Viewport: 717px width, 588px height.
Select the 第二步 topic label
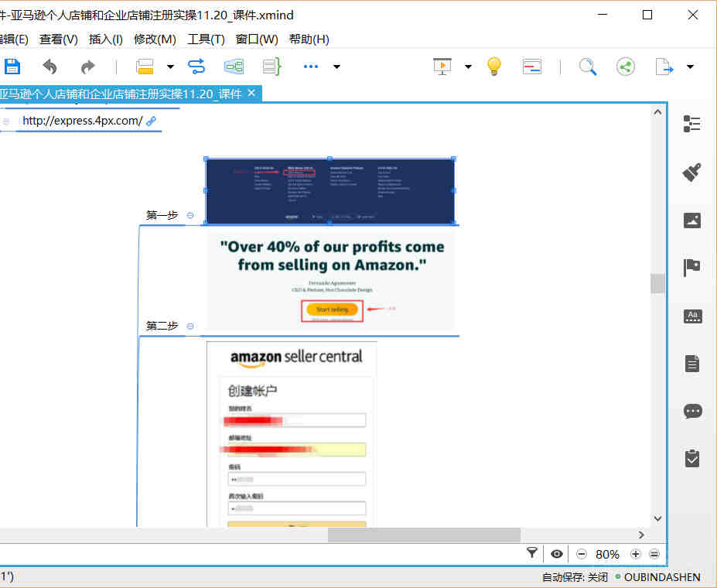click(x=162, y=326)
